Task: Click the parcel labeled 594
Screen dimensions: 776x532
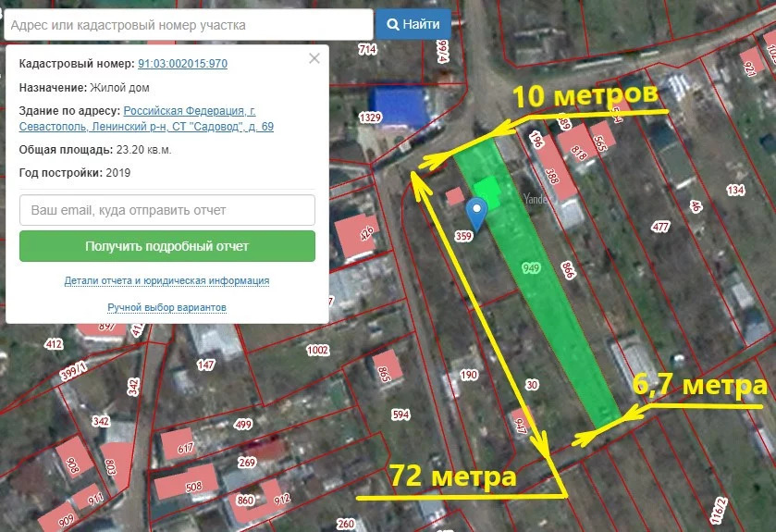Action: (400, 414)
